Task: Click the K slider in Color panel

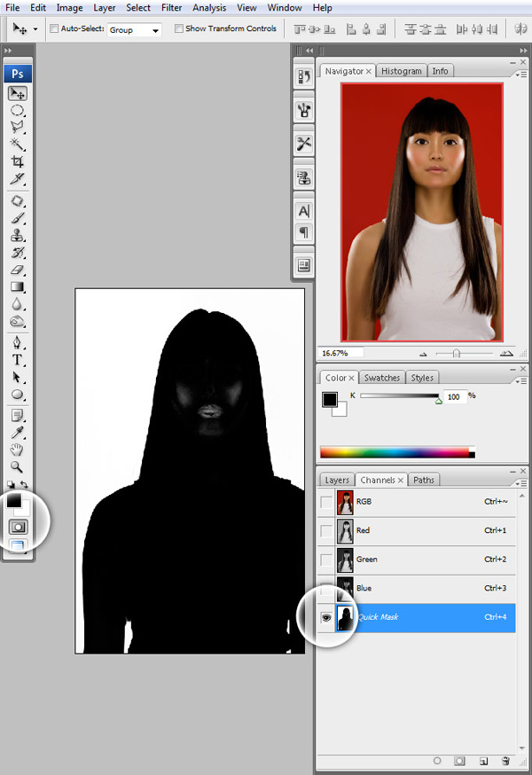Action: (x=399, y=395)
